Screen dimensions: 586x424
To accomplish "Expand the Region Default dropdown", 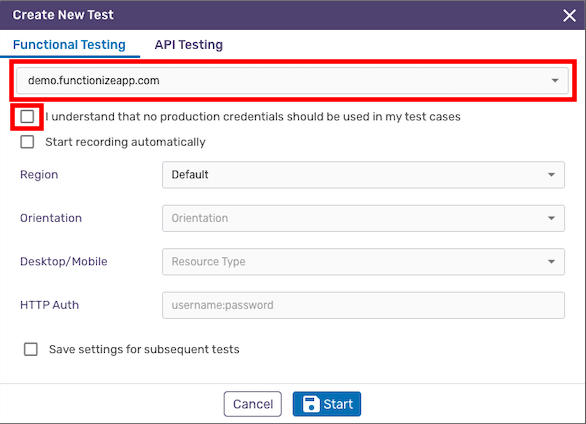I will click(363, 175).
